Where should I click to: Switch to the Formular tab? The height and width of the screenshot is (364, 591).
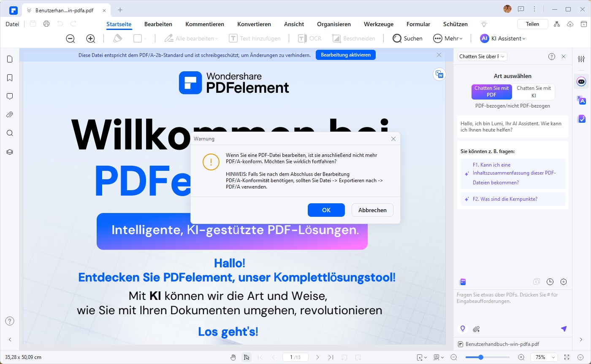click(418, 24)
